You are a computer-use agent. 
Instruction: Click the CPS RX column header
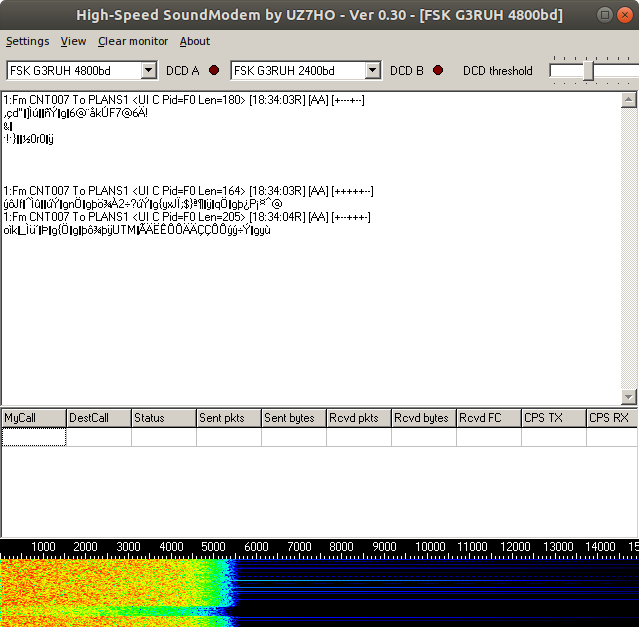[x=613, y=418]
